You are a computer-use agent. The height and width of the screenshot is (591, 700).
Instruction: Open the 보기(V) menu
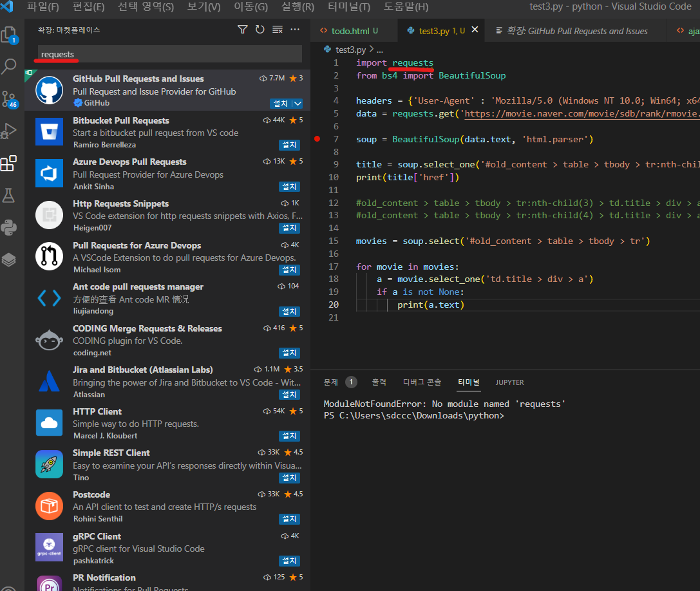[203, 6]
